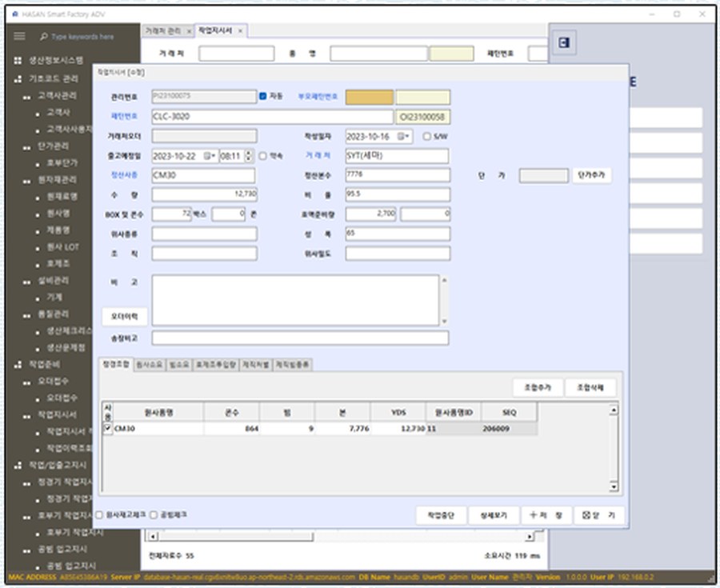
Task: Enable the 원사재고체크 checkbox
Action: click(99, 515)
